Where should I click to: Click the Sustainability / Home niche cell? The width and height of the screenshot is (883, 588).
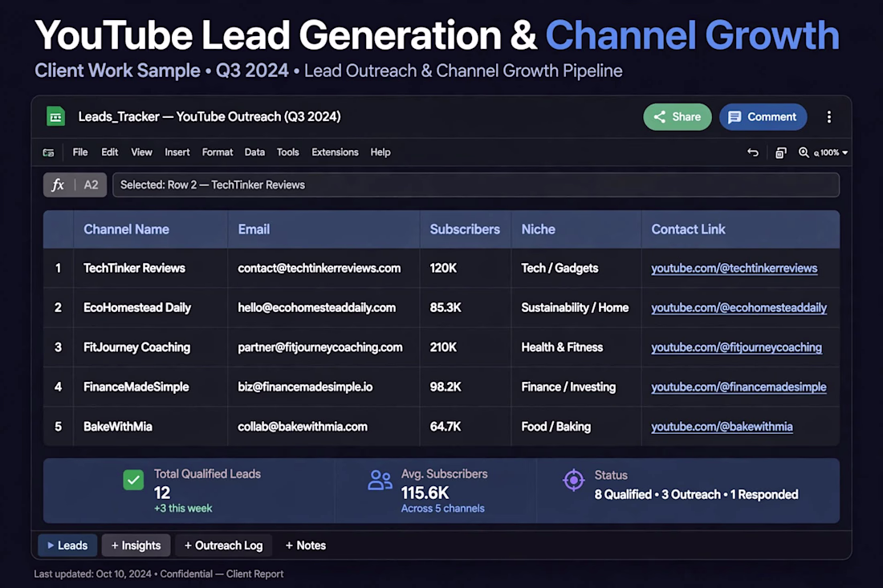[x=576, y=308]
